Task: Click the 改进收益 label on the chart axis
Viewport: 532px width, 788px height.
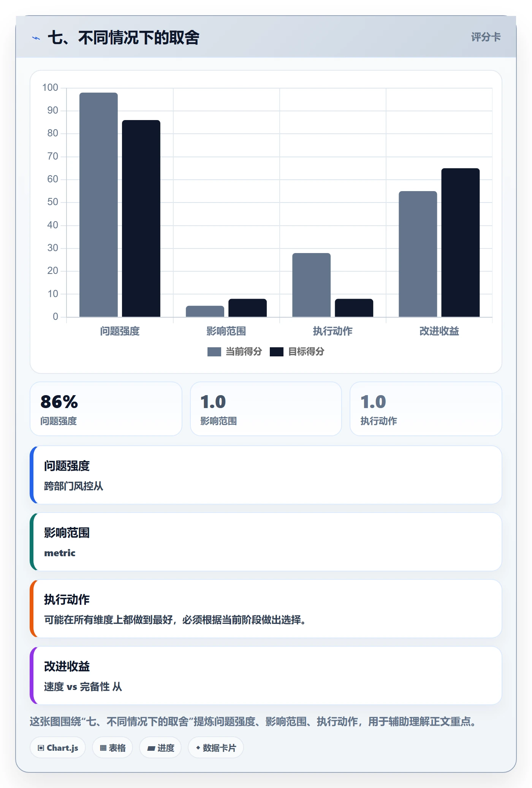Action: coord(439,331)
